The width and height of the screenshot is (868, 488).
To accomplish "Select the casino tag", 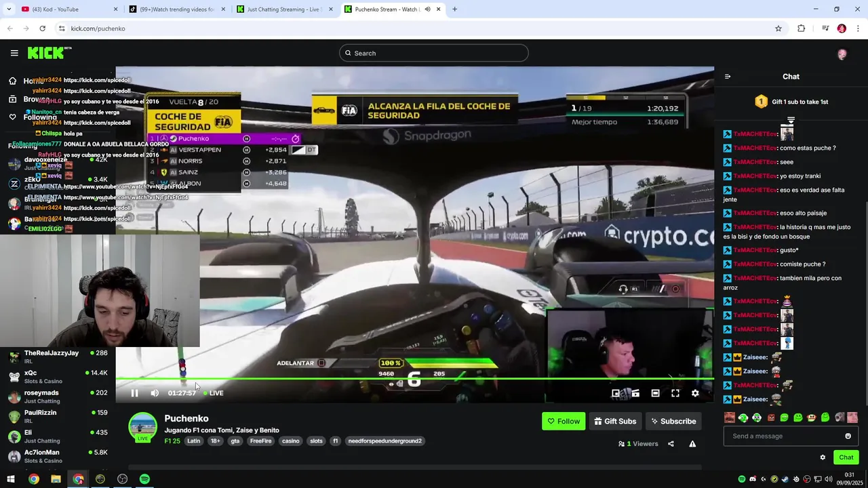I will coord(291,441).
